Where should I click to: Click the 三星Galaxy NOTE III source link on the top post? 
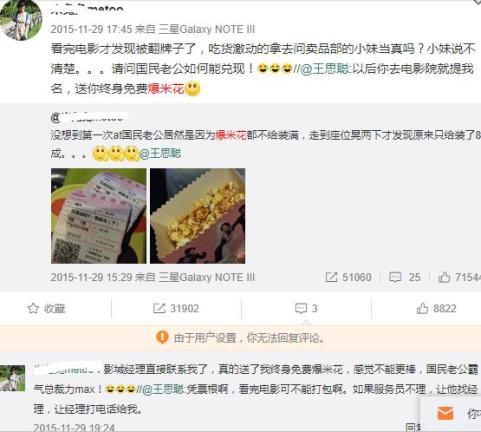point(207,29)
